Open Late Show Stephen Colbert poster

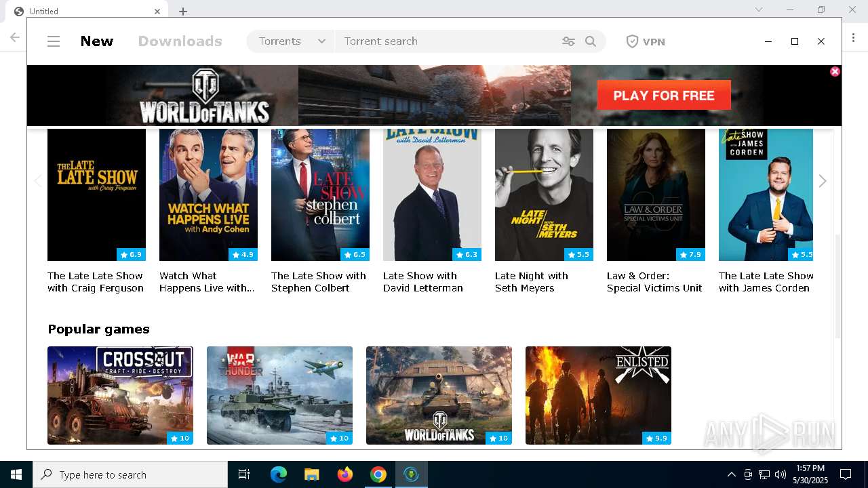(320, 195)
